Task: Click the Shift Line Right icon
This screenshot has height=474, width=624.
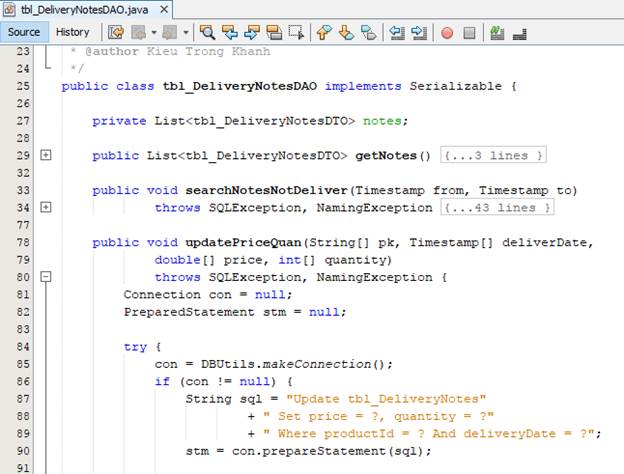Action: 419,32
